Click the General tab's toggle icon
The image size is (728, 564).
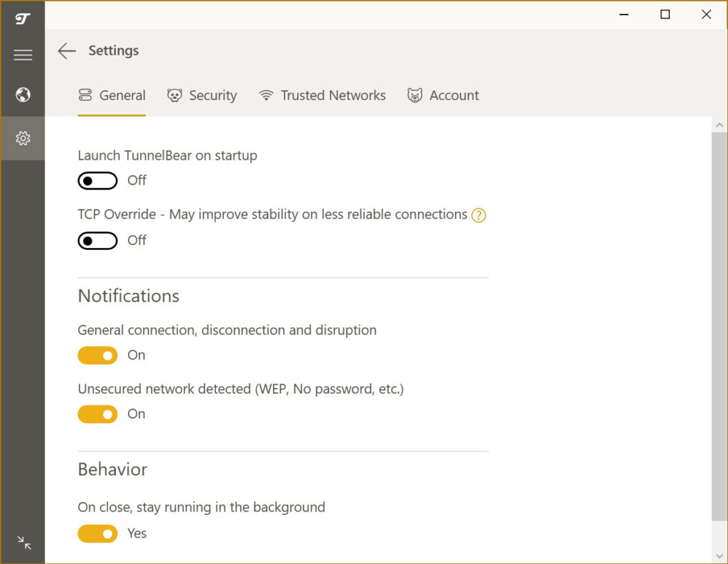coord(85,95)
